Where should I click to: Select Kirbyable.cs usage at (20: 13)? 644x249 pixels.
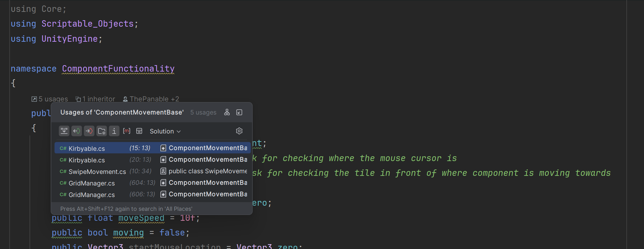click(x=152, y=160)
